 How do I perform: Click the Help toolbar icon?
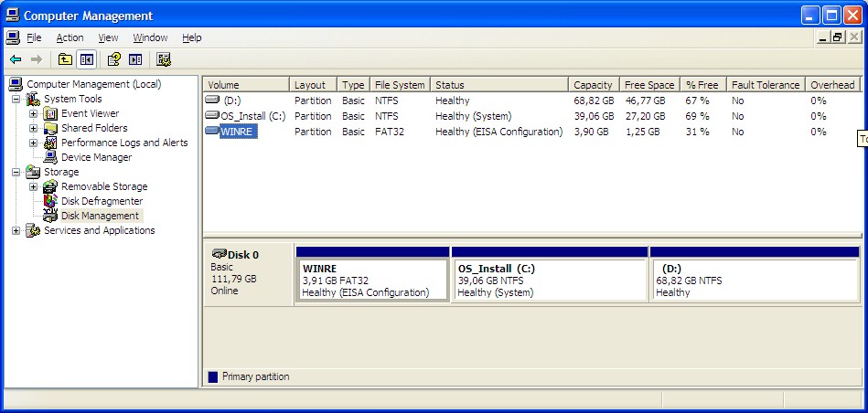click(x=114, y=59)
